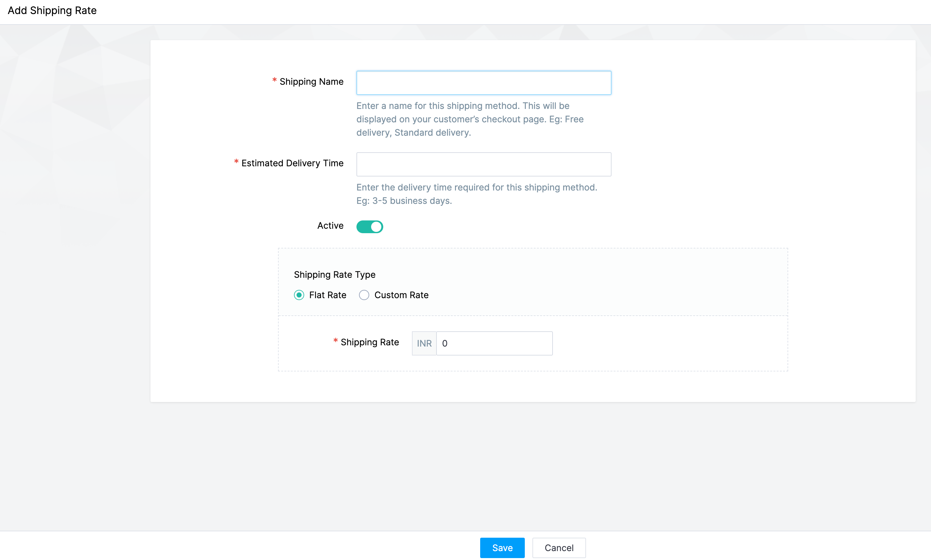
Task: Click the Shipping Name field label
Action: (x=311, y=82)
